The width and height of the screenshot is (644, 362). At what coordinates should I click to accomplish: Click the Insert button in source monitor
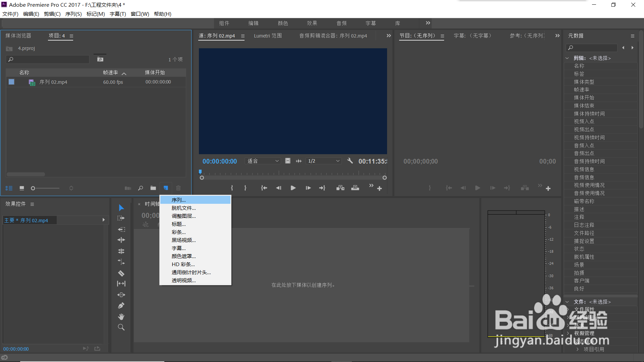click(x=340, y=188)
